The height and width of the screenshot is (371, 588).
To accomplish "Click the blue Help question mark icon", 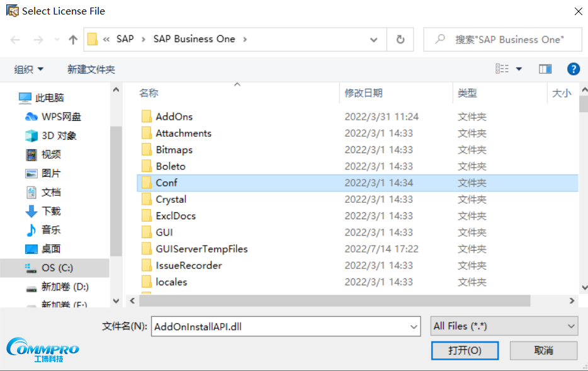I will tap(573, 69).
